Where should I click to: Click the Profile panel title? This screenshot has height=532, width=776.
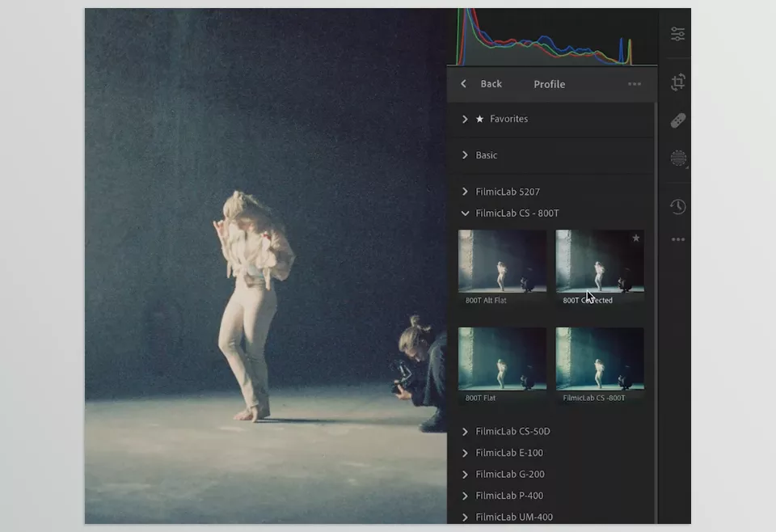[550, 85]
